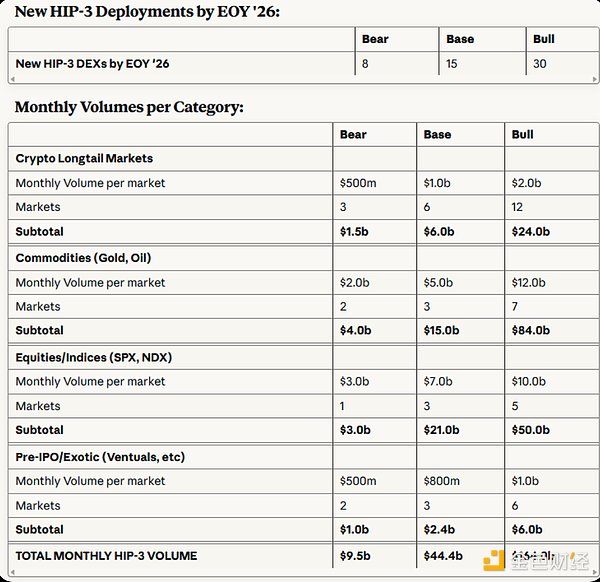Image resolution: width=600 pixels, height=582 pixels.
Task: Click the $2.4b Pre-IPO Base subtotal
Action: point(440,530)
